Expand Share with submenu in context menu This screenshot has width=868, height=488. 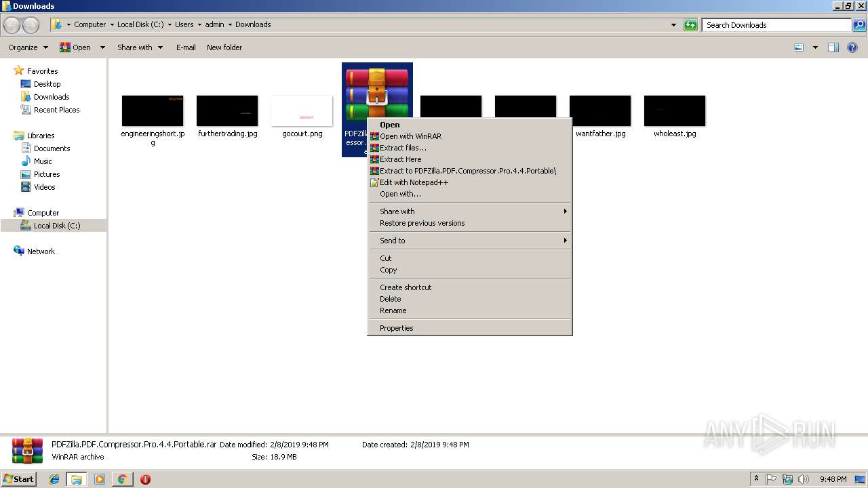tap(470, 211)
